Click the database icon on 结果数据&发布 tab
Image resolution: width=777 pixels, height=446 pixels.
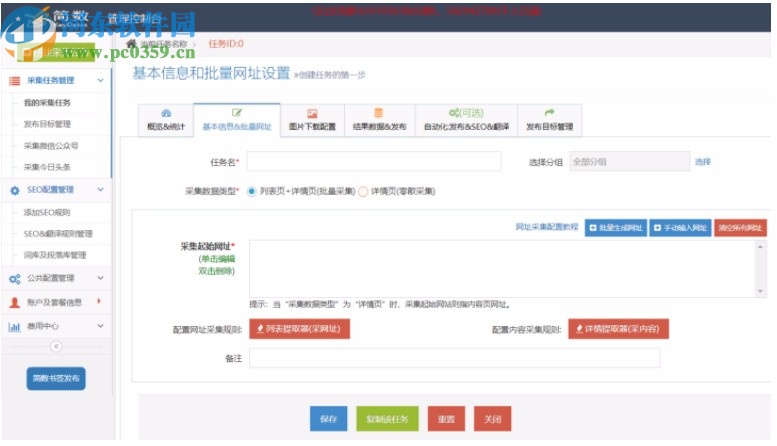[379, 113]
